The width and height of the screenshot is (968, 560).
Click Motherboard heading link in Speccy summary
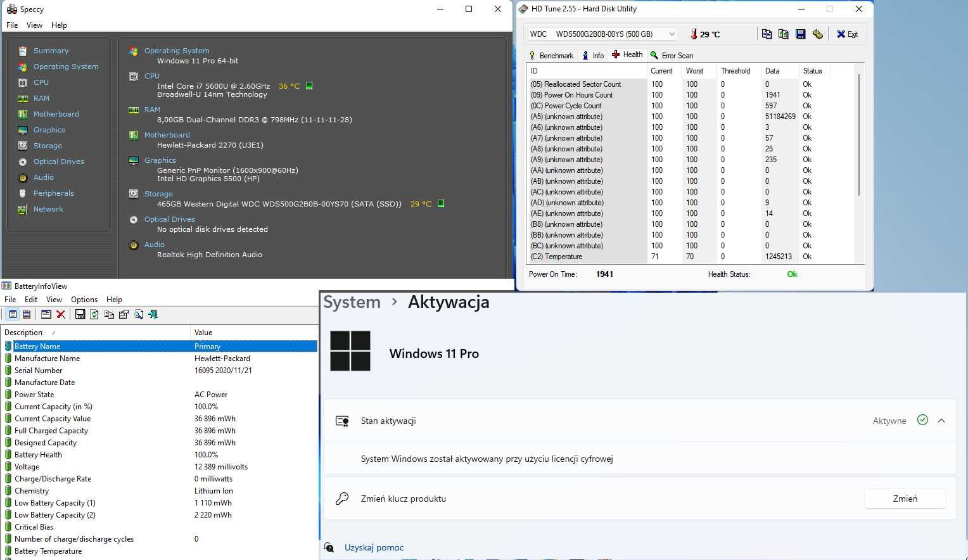[167, 135]
